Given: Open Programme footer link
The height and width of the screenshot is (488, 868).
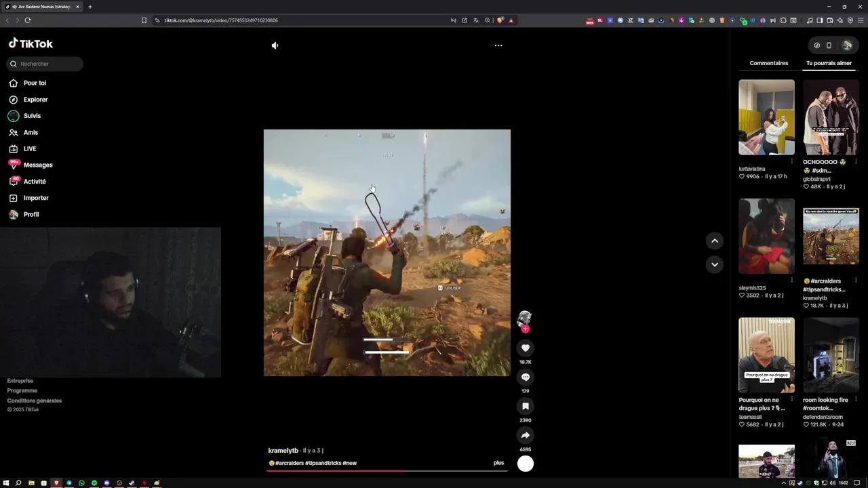Looking at the screenshot, I should [x=22, y=391].
